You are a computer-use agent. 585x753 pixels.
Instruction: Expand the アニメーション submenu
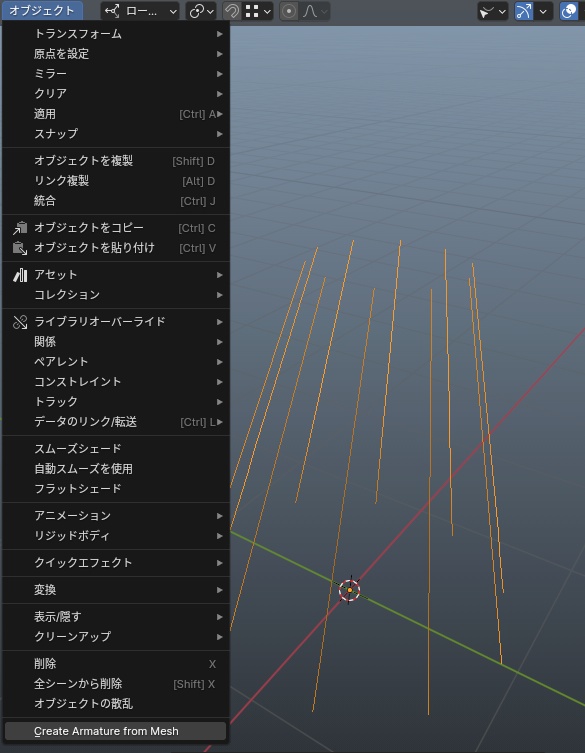tap(116, 516)
